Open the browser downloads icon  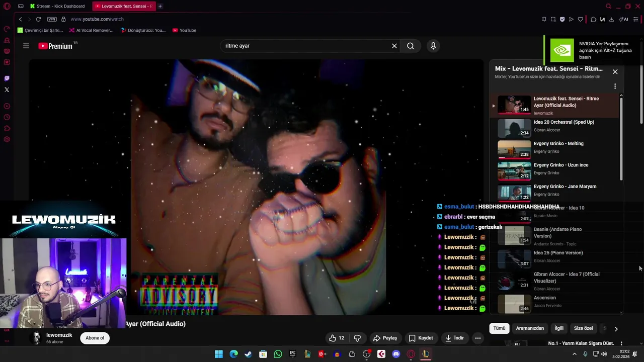pos(611,19)
